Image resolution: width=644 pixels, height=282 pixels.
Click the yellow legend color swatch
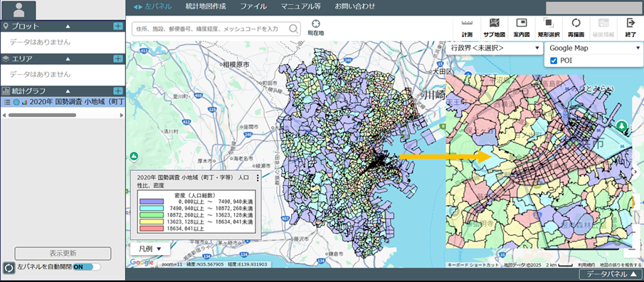(x=151, y=221)
